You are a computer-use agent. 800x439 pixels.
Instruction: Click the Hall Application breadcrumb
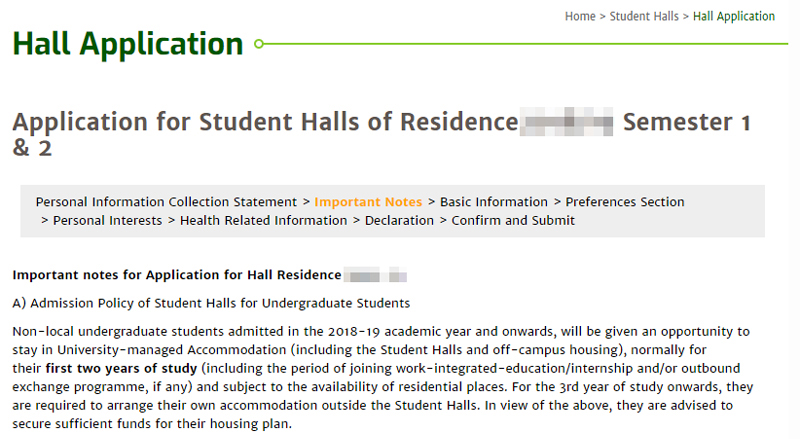734,16
